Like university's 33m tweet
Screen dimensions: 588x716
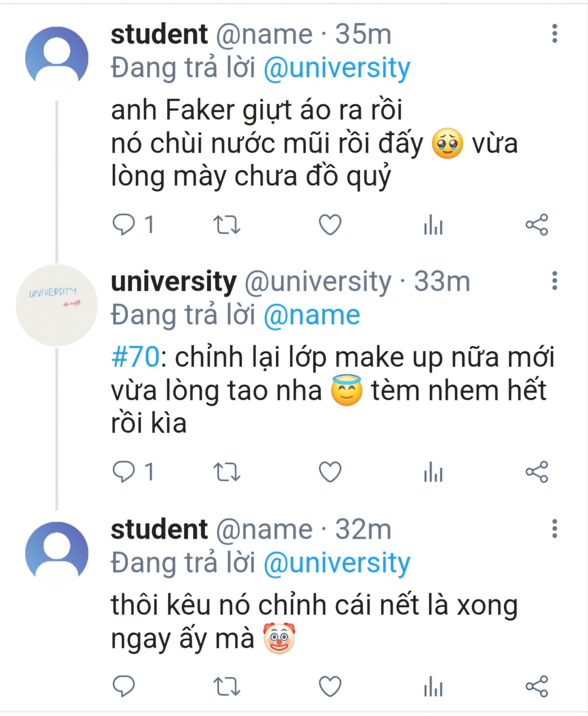330,472
